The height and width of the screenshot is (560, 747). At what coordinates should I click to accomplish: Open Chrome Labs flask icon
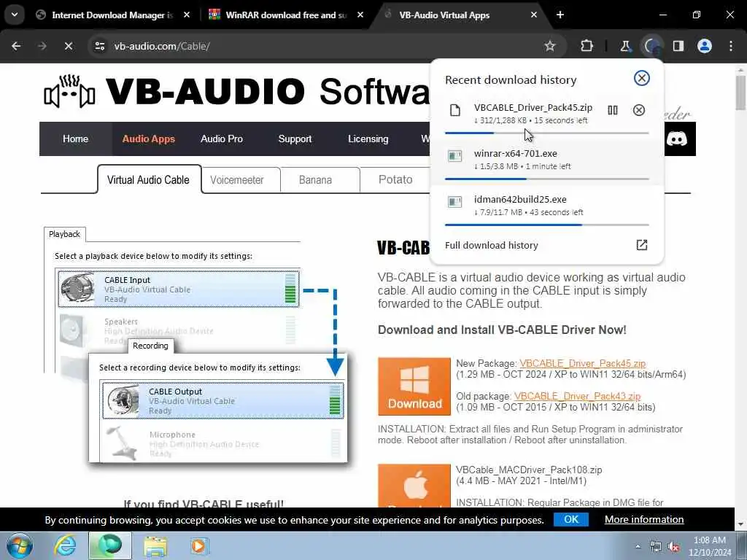[625, 46]
